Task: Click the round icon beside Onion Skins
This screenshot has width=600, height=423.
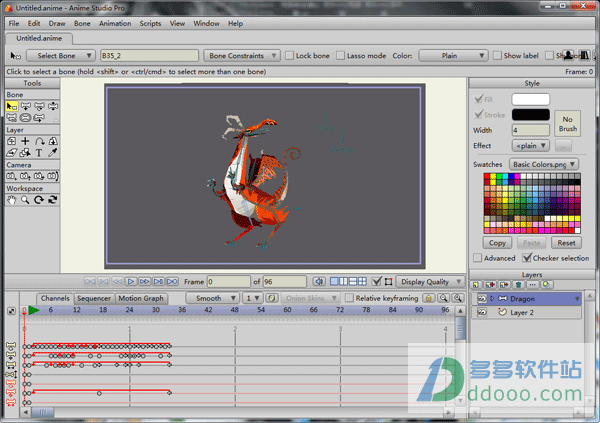Action: tap(272, 298)
